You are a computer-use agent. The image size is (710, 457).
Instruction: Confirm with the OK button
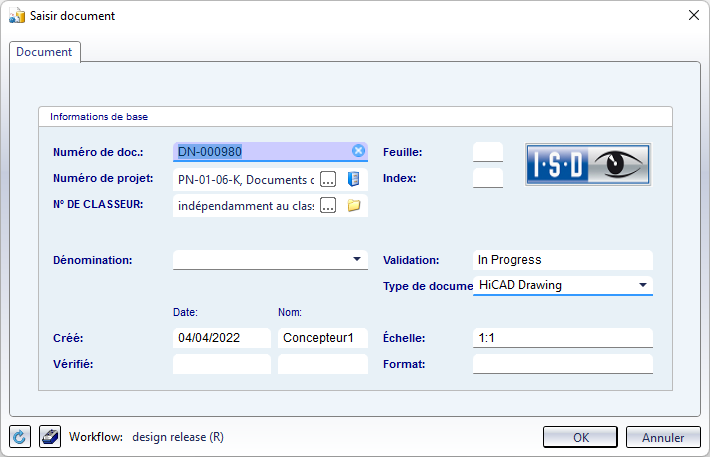[580, 438]
